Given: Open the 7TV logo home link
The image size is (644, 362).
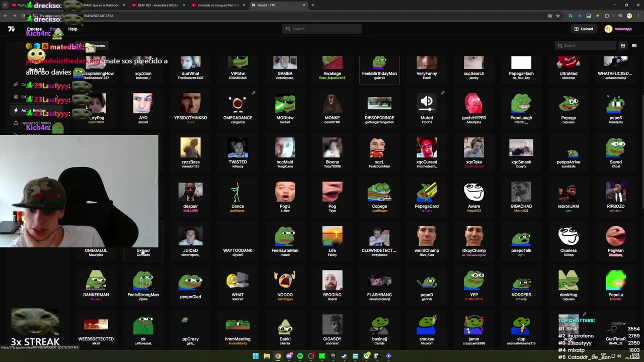Looking at the screenshot, I should (x=11, y=29).
